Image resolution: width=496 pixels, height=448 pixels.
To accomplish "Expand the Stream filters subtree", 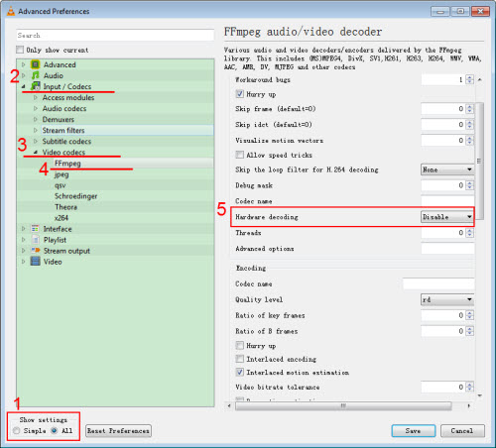I will pyautogui.click(x=36, y=130).
